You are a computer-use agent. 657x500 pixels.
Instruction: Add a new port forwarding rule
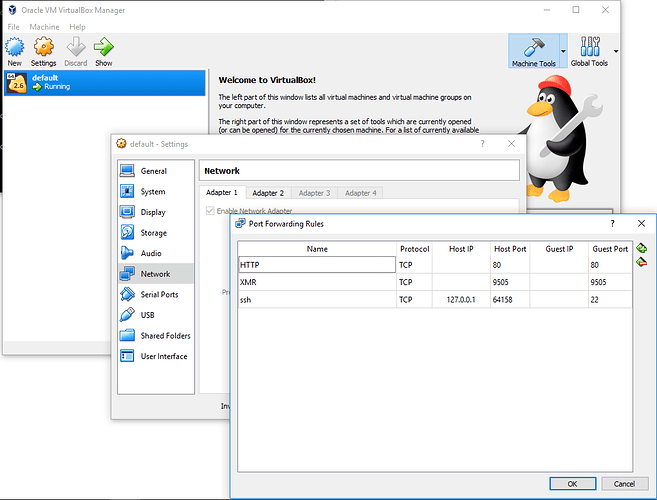(x=641, y=248)
